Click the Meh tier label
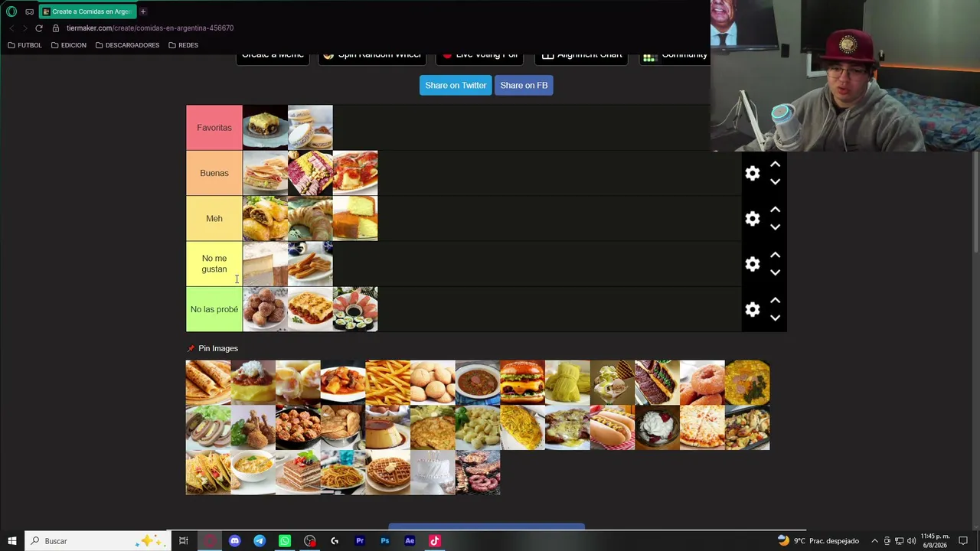Viewport: 980px width, 551px height. [214, 218]
